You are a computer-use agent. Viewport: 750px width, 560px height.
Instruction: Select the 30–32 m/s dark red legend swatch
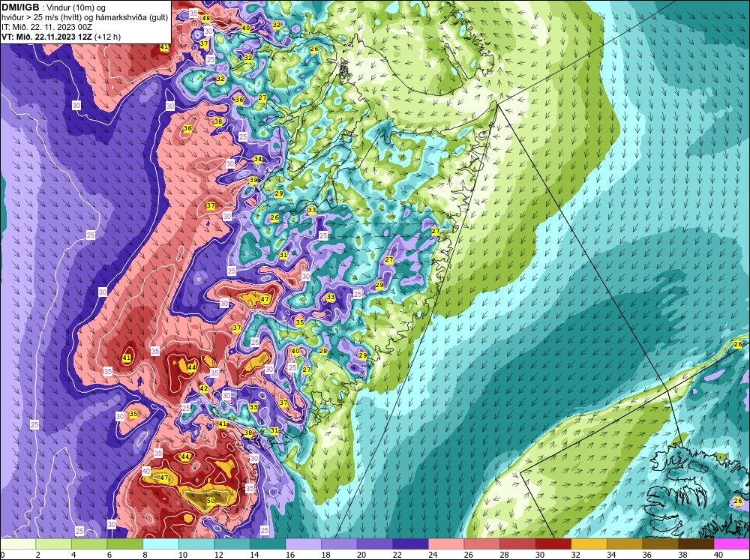click(553, 544)
